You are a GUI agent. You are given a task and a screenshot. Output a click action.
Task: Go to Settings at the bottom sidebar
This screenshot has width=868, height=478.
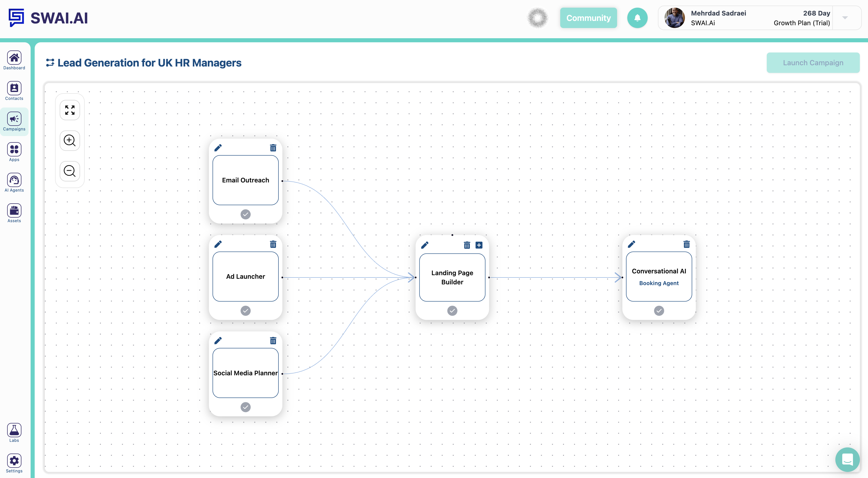(14, 463)
